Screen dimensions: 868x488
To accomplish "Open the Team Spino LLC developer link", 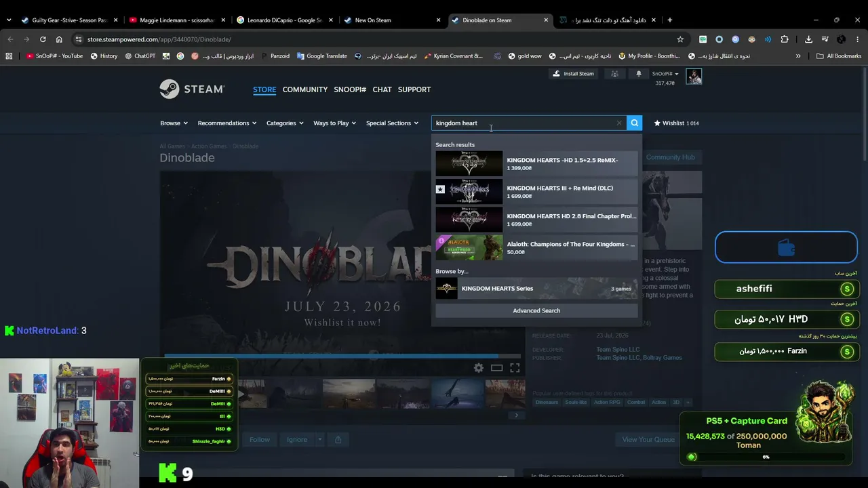I will [618, 350].
